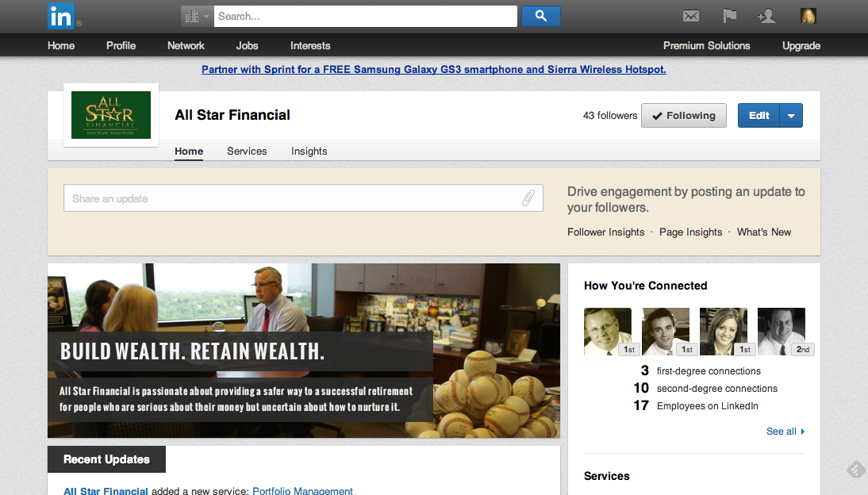Select the company Home tab
Screen dimensions: 868x495
(189, 152)
